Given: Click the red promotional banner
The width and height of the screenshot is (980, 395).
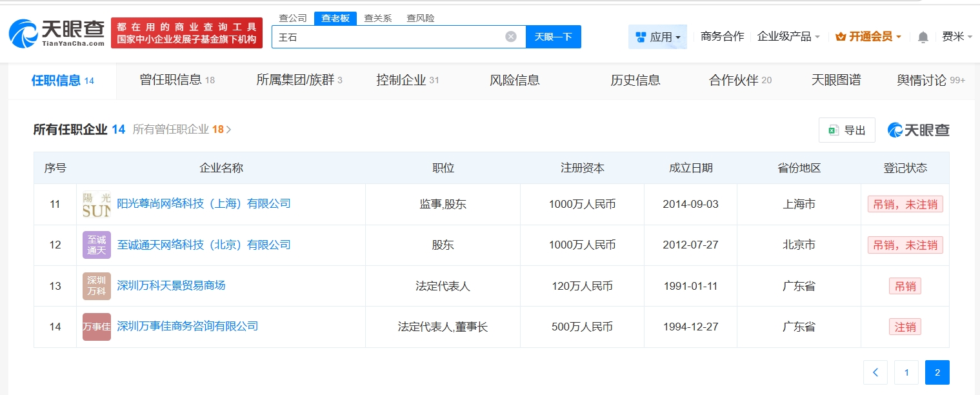Looking at the screenshot, I should [x=187, y=33].
